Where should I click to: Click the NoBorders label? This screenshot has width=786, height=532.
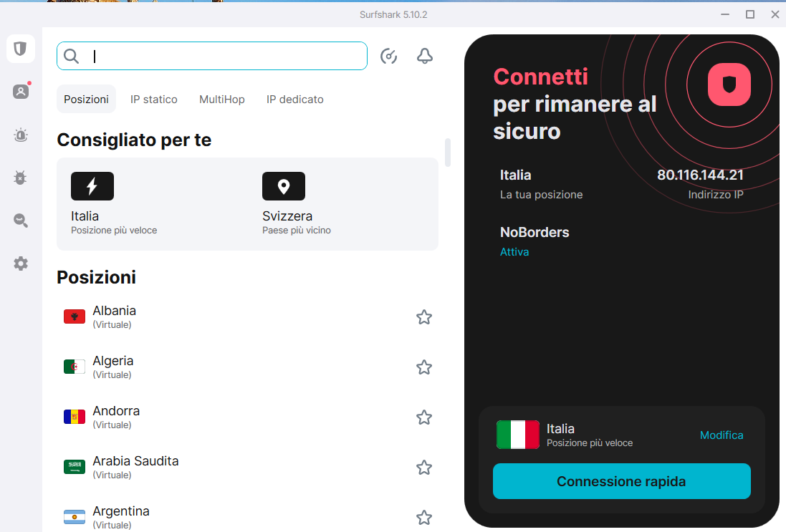tap(535, 232)
